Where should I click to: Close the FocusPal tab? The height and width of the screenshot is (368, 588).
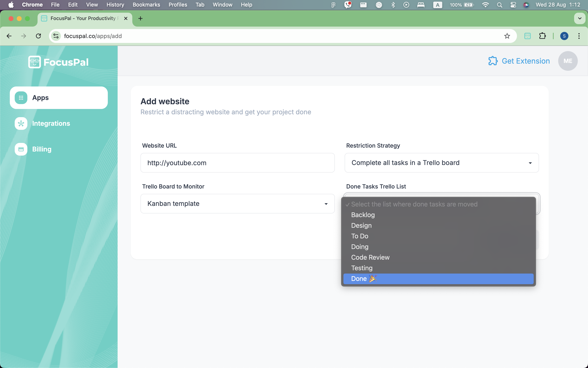(x=126, y=18)
